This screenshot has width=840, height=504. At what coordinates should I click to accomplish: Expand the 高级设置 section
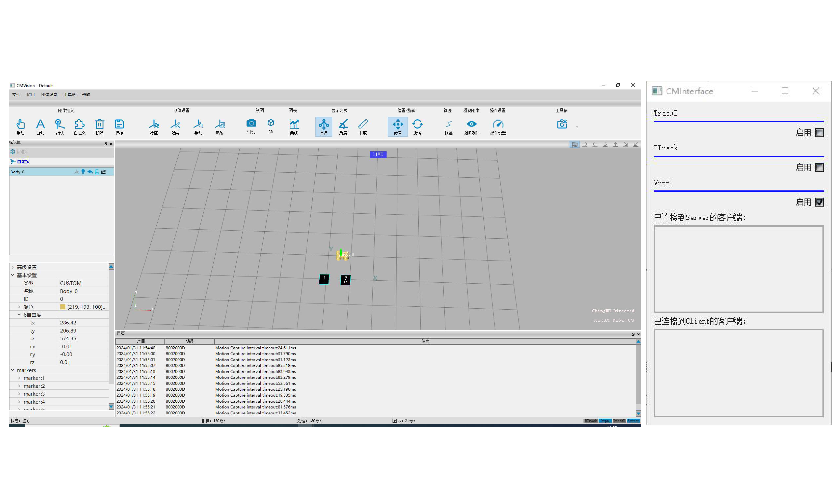[x=13, y=267]
